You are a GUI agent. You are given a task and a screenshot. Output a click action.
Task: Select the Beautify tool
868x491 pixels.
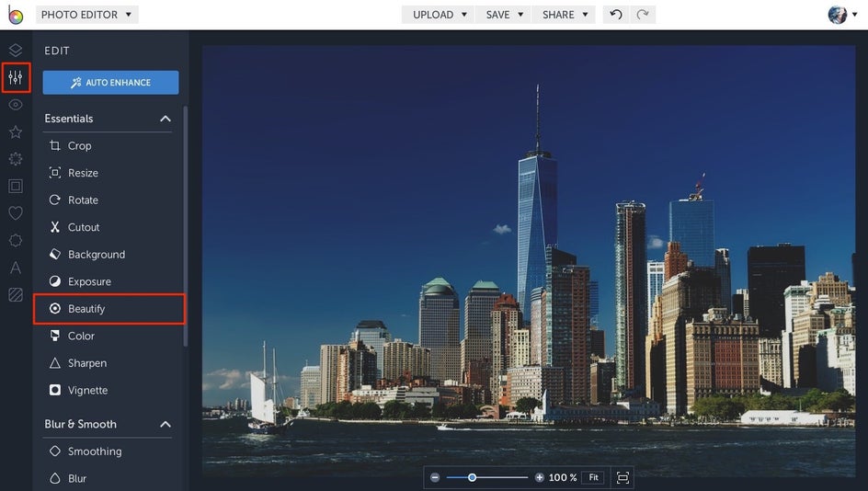coord(109,309)
